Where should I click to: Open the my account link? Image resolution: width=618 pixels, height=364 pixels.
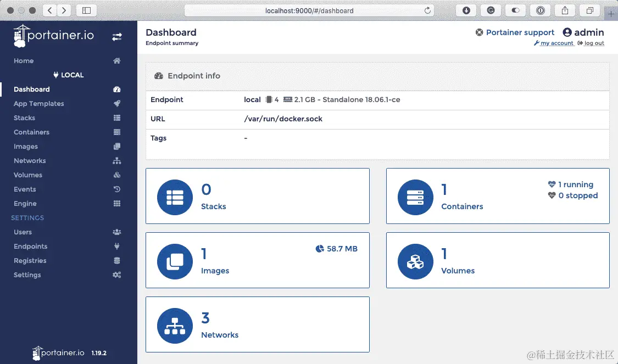click(x=554, y=43)
